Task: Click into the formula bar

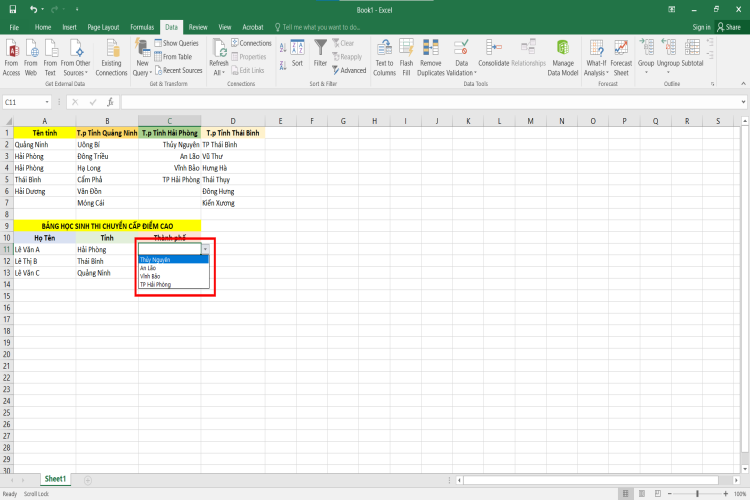Action: click(x=430, y=102)
